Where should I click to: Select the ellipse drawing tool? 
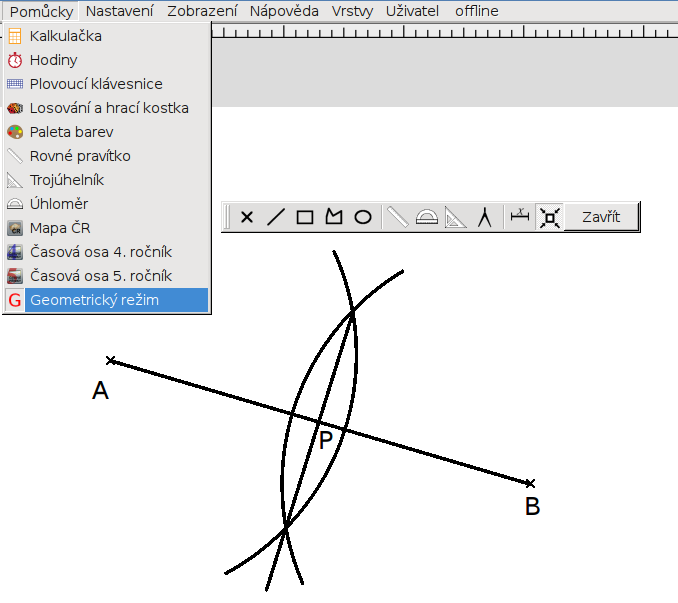pos(363,217)
